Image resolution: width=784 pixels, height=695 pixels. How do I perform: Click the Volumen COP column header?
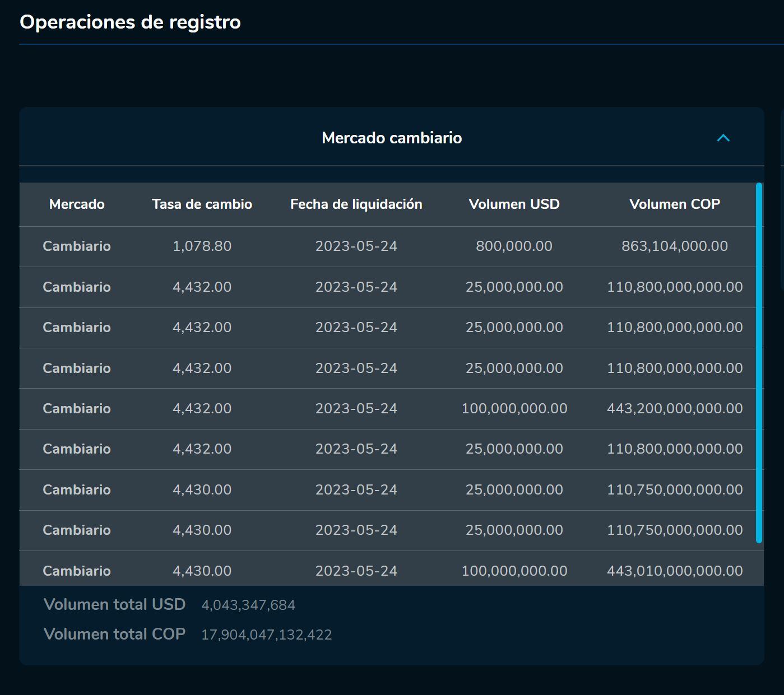click(x=674, y=204)
